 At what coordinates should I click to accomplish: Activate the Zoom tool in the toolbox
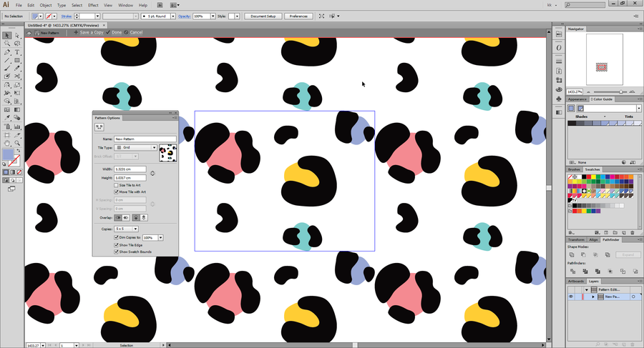(17, 143)
